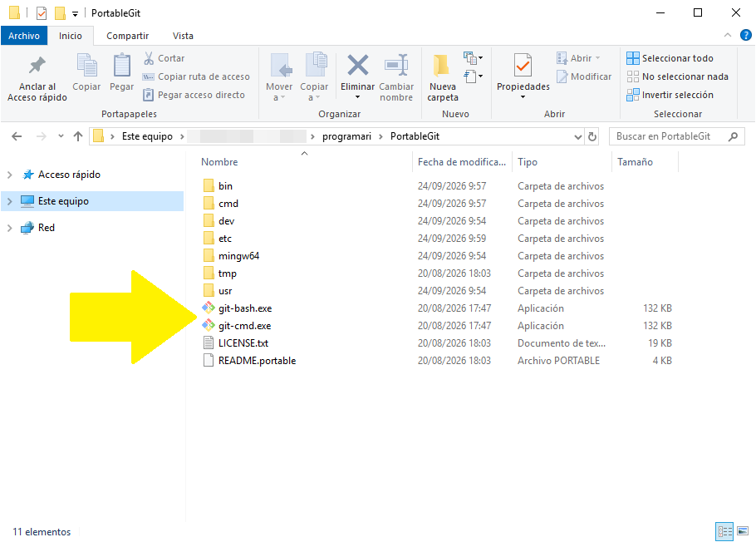Click Copiar ruta de acceso

(196, 76)
